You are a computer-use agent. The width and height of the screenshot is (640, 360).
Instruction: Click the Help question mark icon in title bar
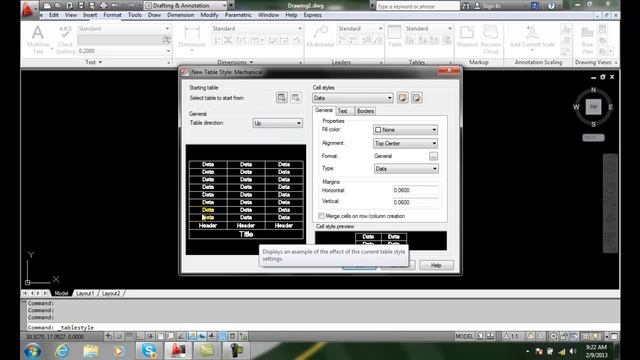point(551,5)
